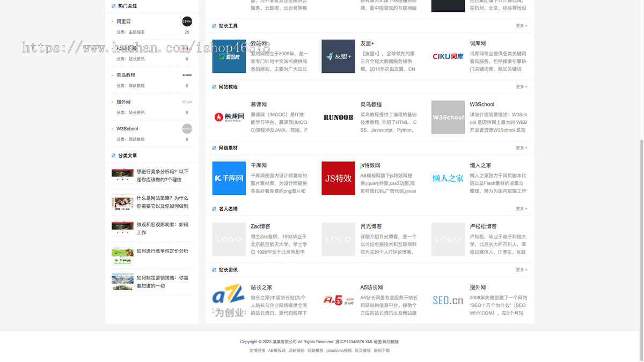Open the 月光博客 title link
This screenshot has width=644, height=362.
(x=371, y=226)
